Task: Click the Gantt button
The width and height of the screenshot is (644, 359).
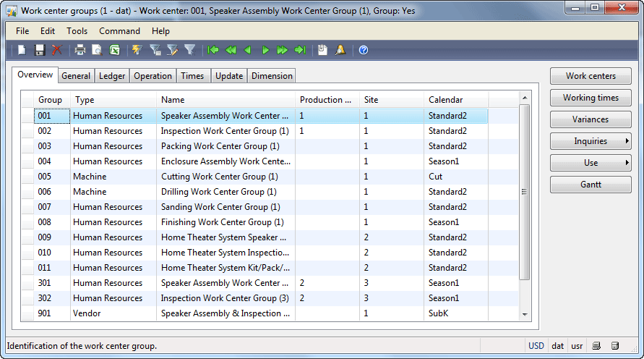Action: [x=591, y=185]
